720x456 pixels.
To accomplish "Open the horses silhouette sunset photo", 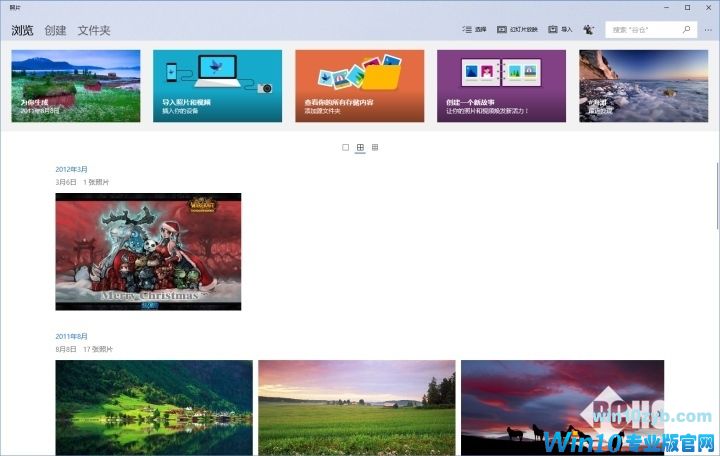I will click(x=562, y=408).
